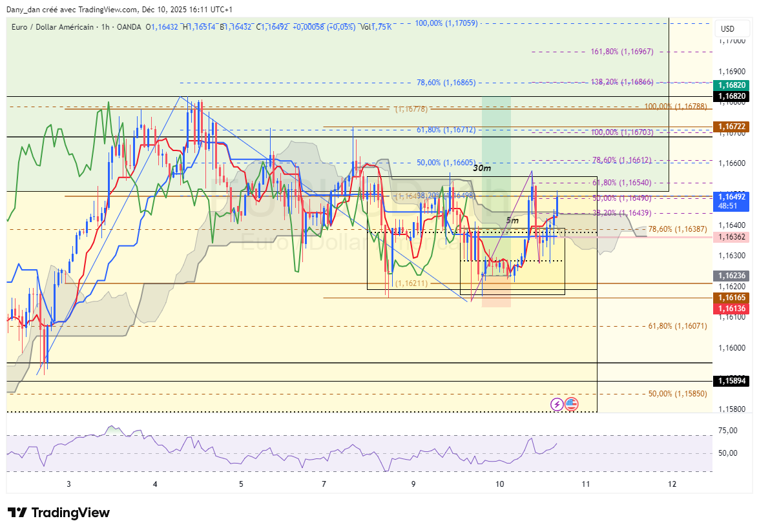Click the RSI 50,00 scale value
Screen dimensions: 759x532
tap(728, 453)
